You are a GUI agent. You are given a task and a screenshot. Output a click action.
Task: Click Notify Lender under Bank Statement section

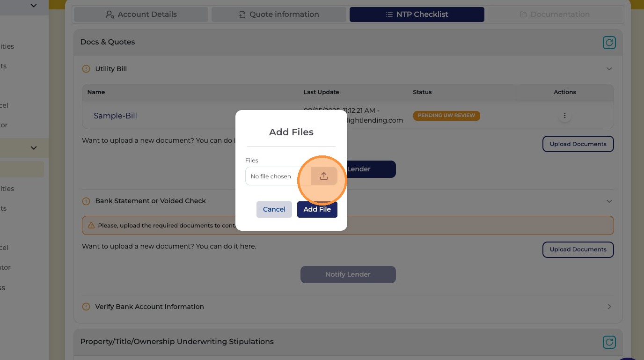[x=348, y=274]
